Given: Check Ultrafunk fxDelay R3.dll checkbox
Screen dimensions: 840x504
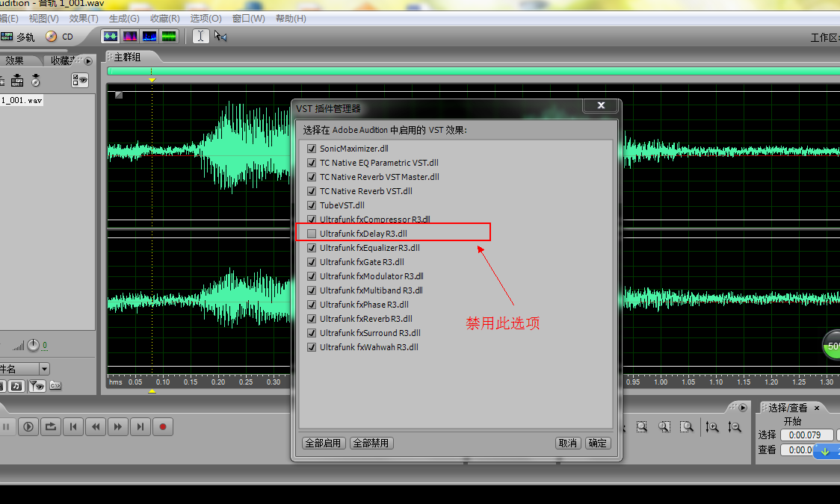Looking at the screenshot, I should click(x=311, y=233).
